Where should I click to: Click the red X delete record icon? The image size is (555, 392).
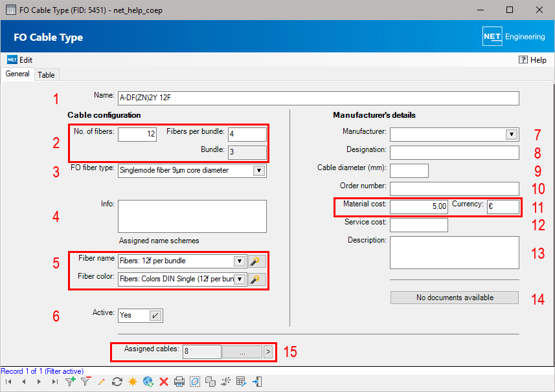164,382
